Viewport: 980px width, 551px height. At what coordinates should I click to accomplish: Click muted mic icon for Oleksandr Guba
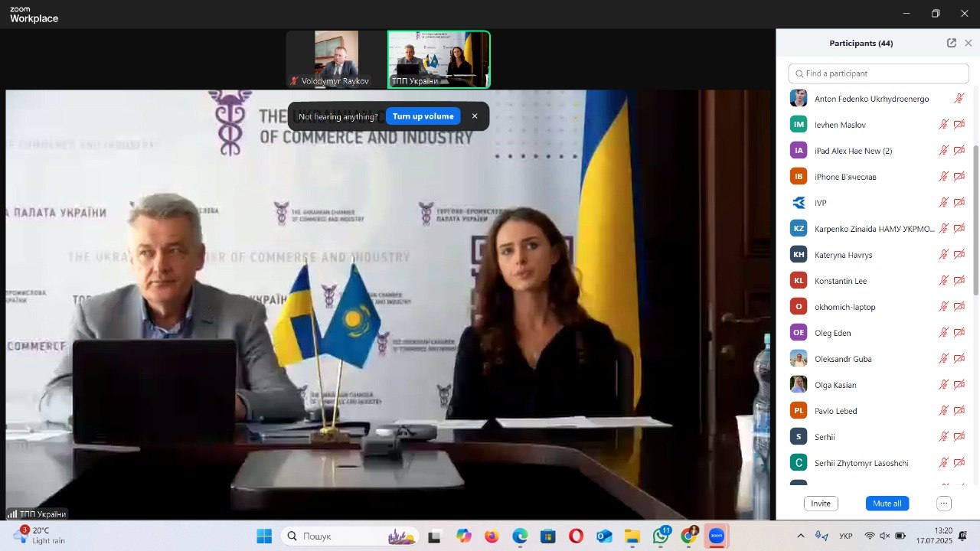943,359
